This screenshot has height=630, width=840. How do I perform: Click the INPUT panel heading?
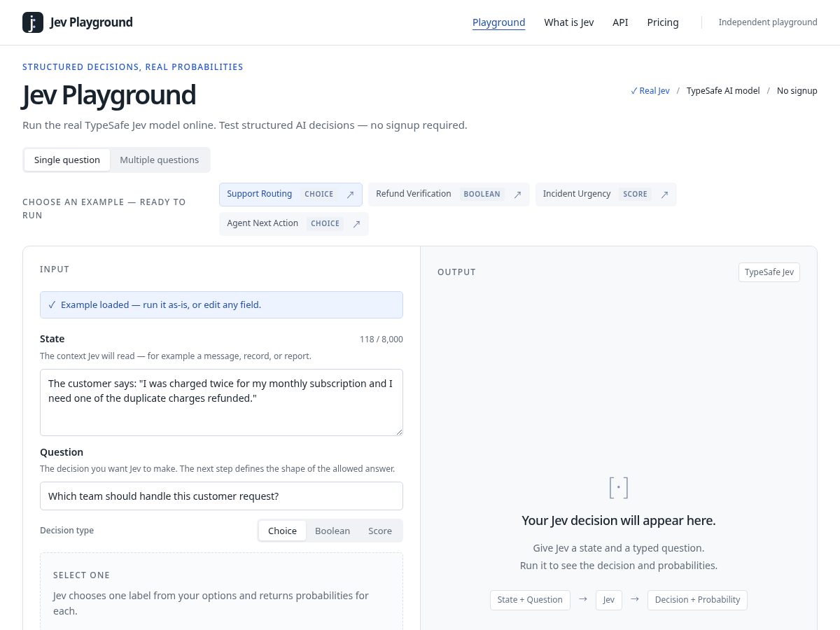pos(55,269)
